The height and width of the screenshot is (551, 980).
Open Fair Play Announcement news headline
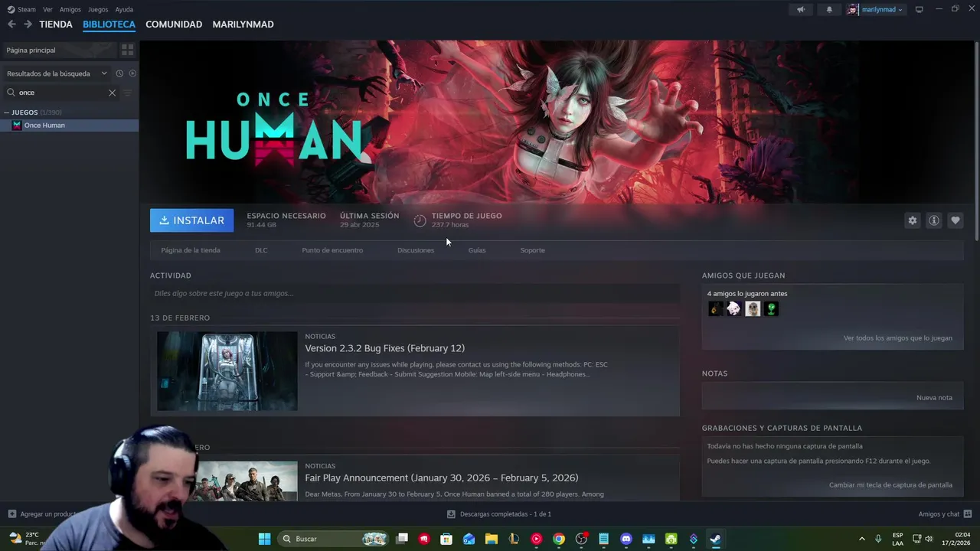click(x=442, y=478)
